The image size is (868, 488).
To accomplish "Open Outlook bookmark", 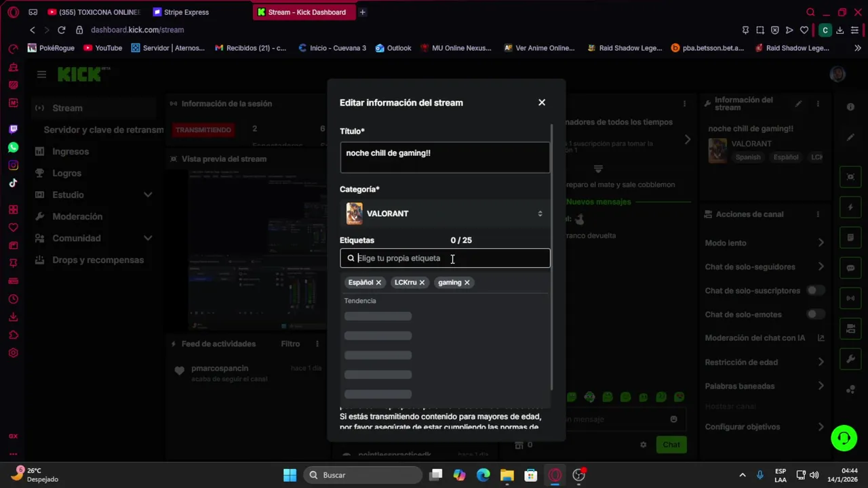I will pos(393,48).
